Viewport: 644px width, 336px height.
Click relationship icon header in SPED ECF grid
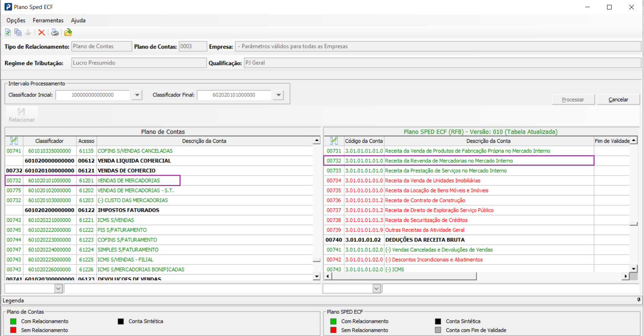tap(334, 141)
